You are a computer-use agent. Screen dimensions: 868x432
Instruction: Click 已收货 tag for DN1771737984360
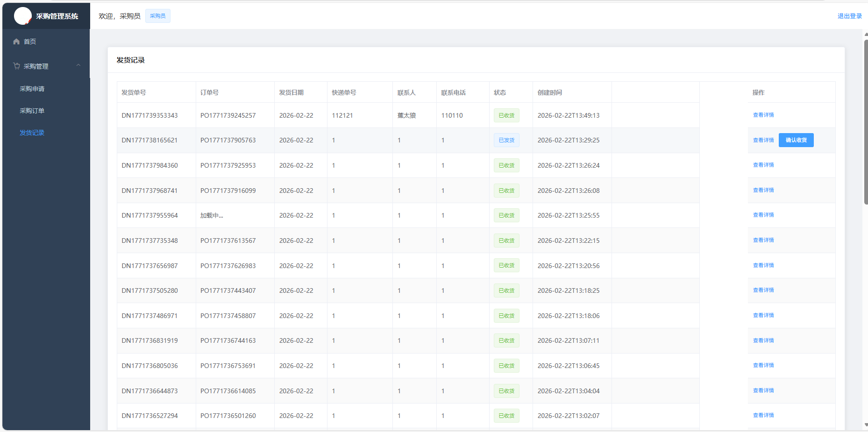tap(506, 165)
